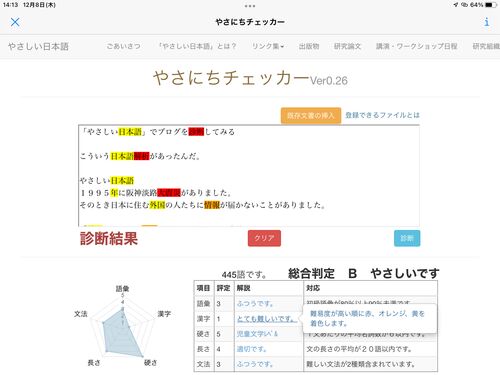Click ふつうです link in 語彙 row

(255, 304)
